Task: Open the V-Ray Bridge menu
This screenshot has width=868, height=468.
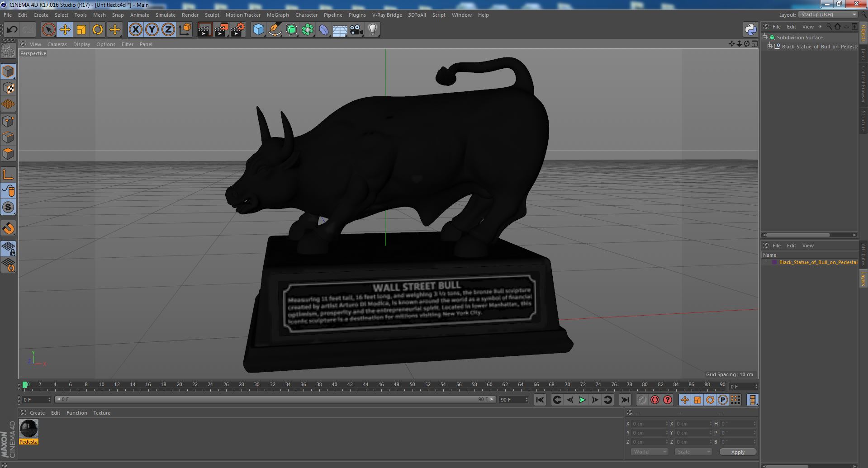Action: pos(387,15)
